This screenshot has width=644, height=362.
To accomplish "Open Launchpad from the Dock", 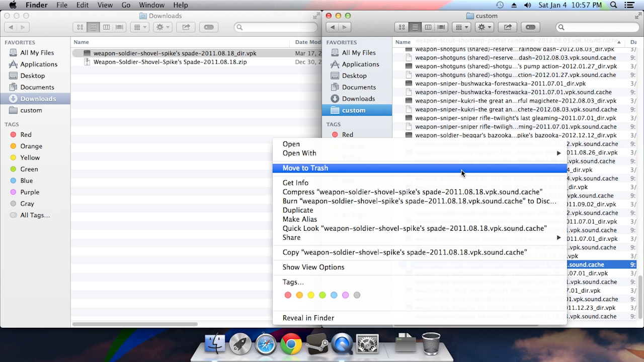I will point(240,344).
